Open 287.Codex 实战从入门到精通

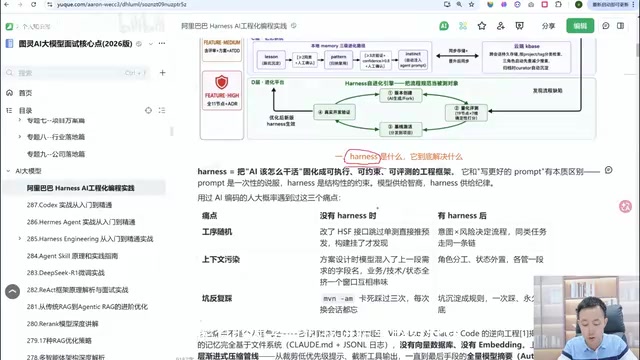point(69,205)
